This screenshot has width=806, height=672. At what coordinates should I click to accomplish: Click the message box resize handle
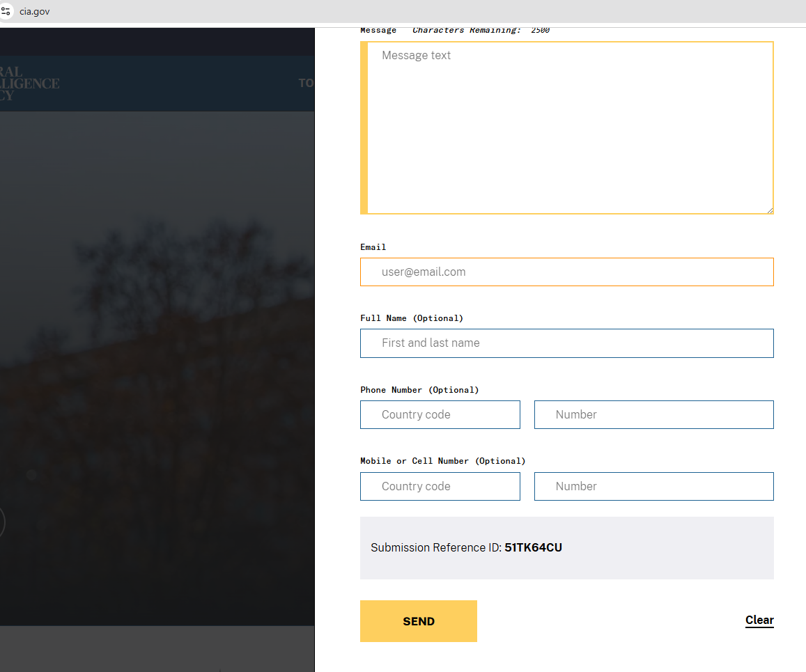(x=770, y=210)
